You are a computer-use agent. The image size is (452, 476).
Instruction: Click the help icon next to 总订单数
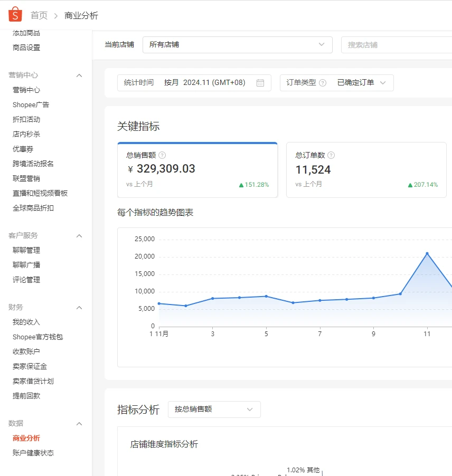(x=331, y=155)
